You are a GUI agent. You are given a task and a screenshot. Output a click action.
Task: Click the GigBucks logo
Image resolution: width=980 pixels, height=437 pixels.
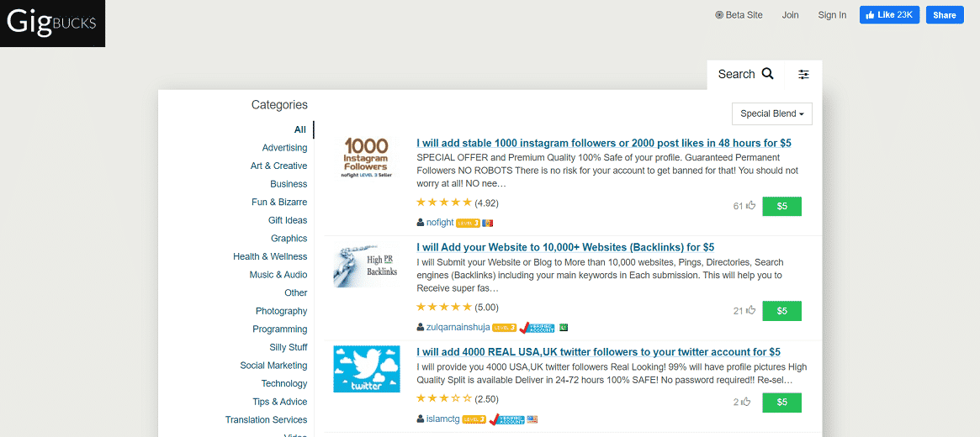[52, 23]
